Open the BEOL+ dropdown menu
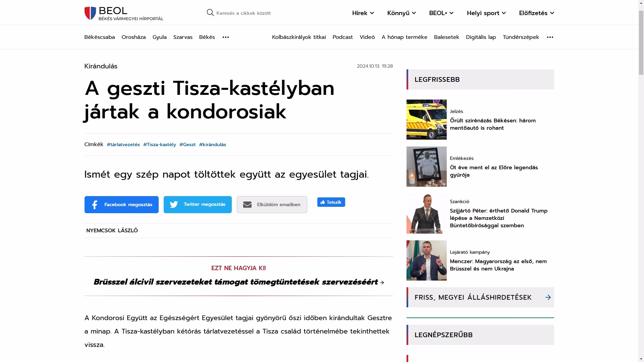 point(441,13)
